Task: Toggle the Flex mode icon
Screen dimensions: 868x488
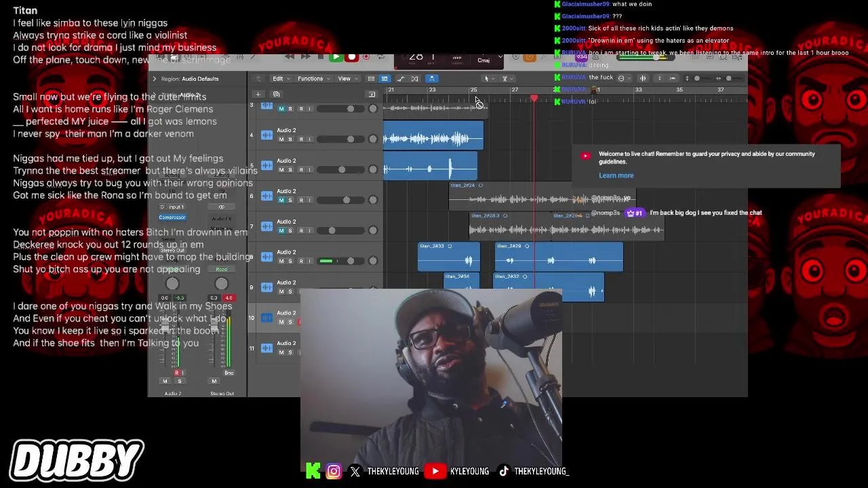Action: [414, 79]
